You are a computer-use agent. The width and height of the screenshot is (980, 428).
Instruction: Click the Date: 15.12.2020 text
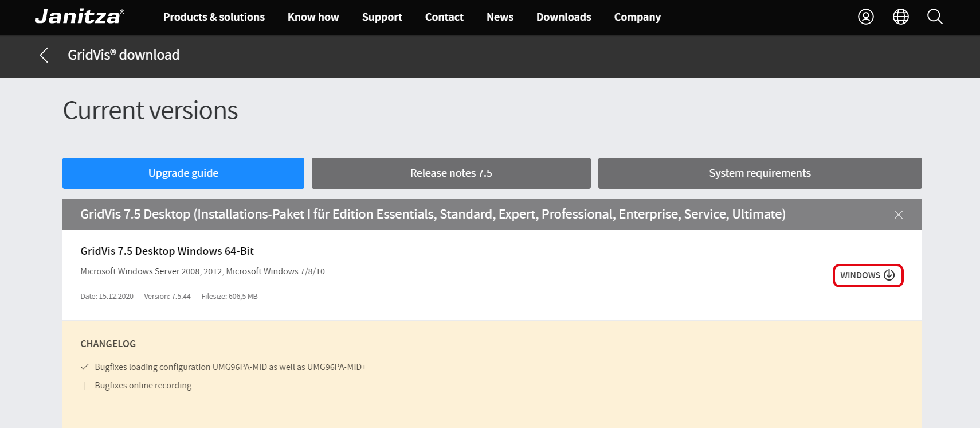click(x=107, y=297)
